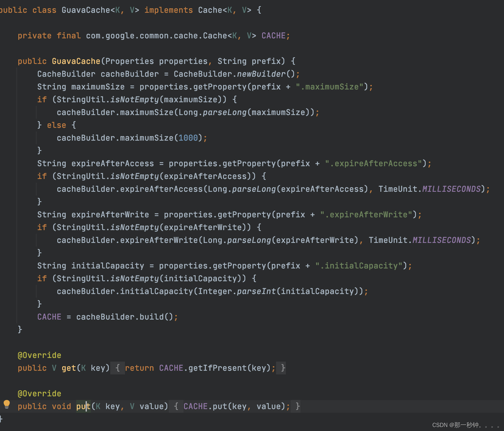This screenshot has height=431, width=504.
Task: Click com.google.common.cache.Cache type reference
Action: [157, 36]
